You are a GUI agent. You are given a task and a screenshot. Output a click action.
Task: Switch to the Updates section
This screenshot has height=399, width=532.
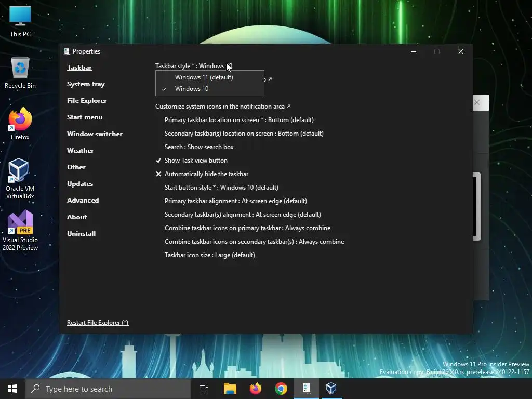coord(80,184)
